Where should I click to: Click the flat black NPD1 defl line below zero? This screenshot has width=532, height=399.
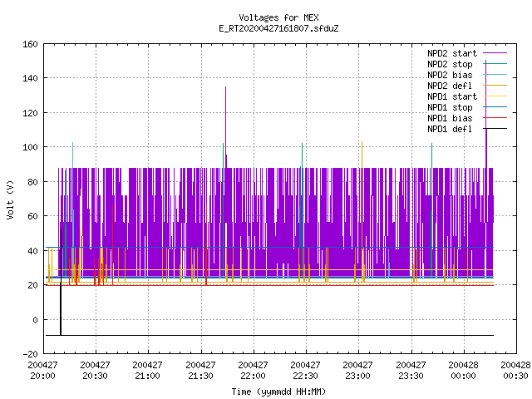coord(269,336)
